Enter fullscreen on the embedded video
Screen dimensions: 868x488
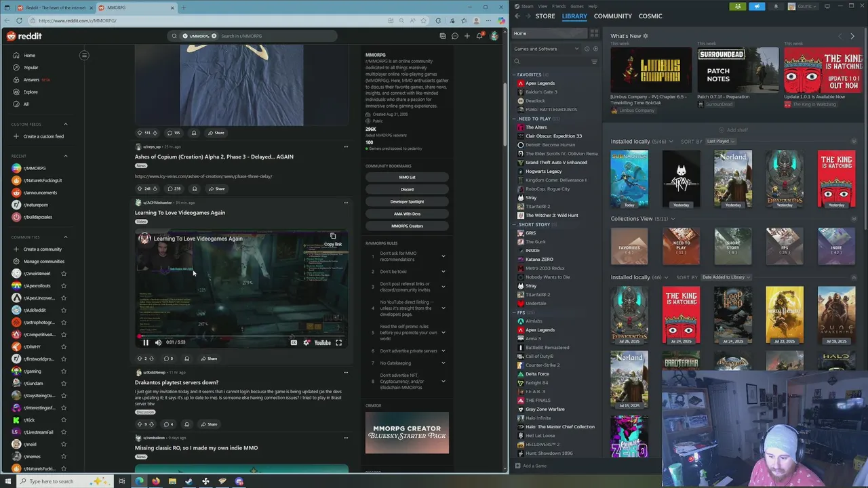point(339,343)
